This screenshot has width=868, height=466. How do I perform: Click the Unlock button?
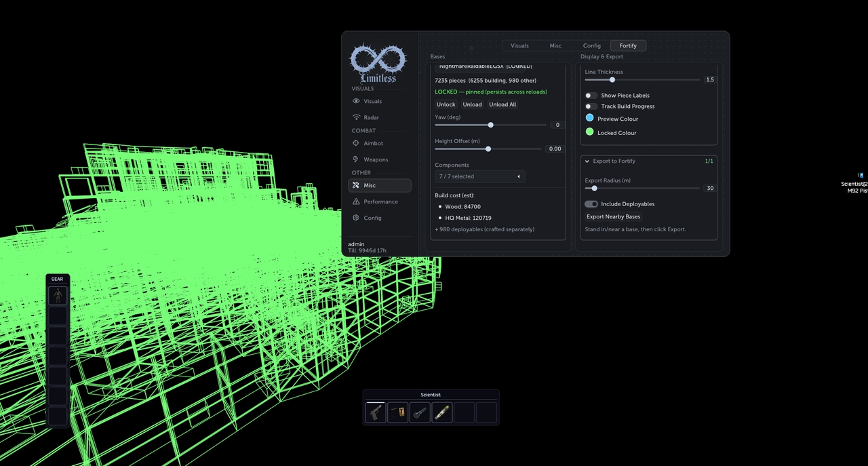click(446, 104)
